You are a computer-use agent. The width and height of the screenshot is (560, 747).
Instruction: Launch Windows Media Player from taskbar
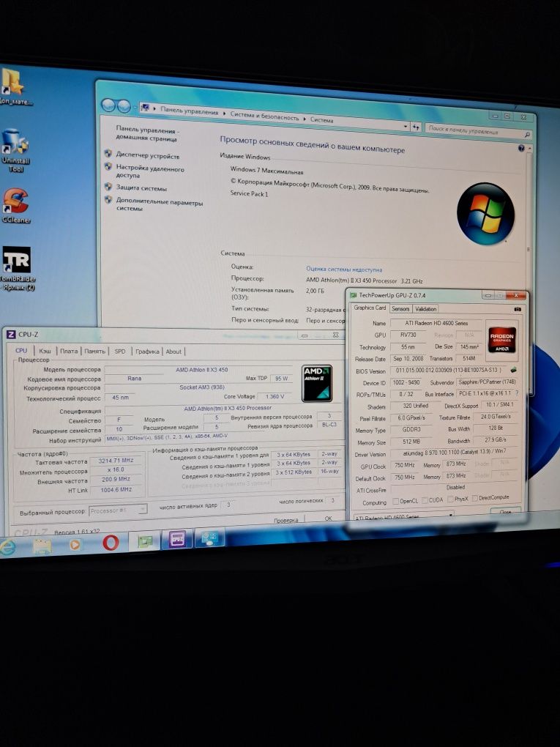coord(75,544)
